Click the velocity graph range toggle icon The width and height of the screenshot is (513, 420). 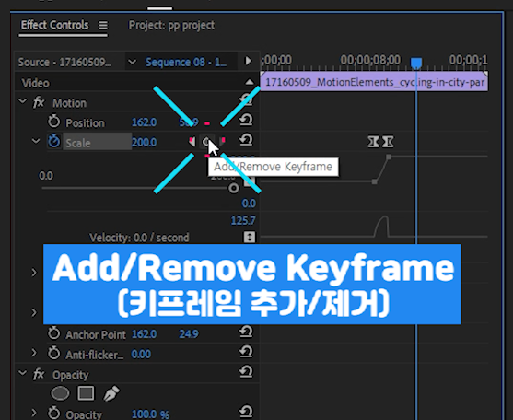tap(250, 237)
